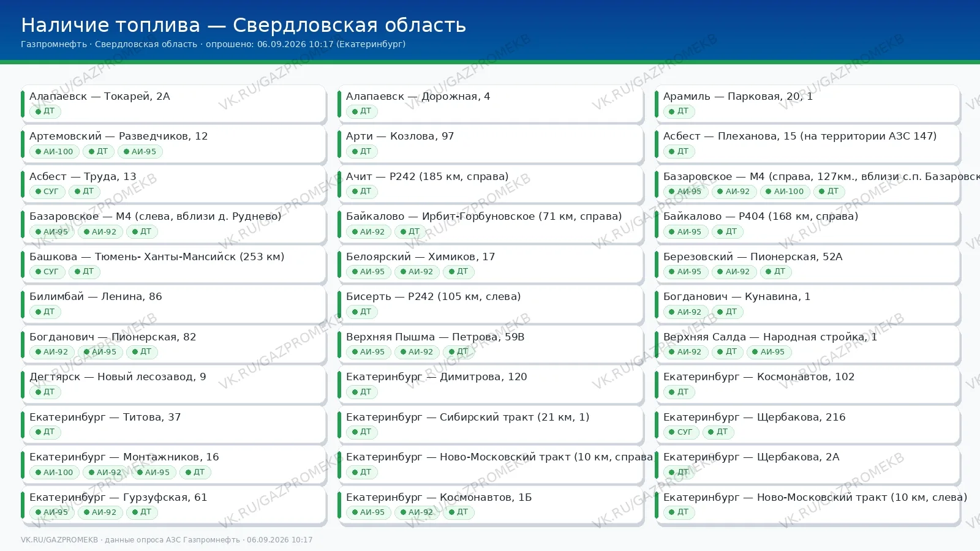Select "Екатеринбург — Космонавтов, 102"
Screen dimensions: 980x551
(x=807, y=384)
